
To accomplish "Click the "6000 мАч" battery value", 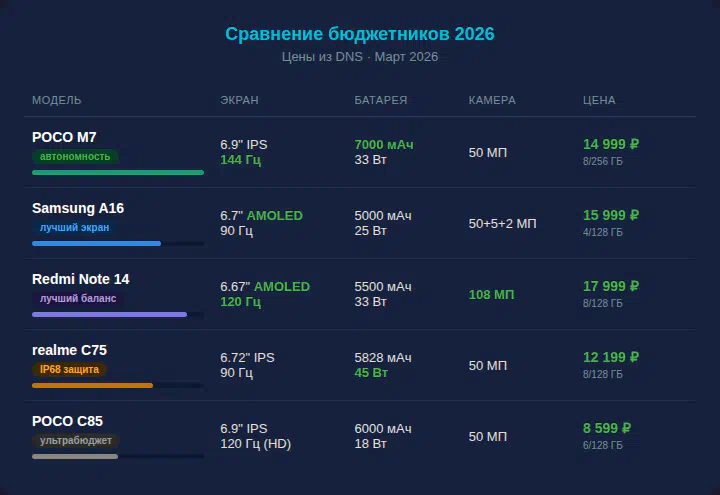I will [x=383, y=428].
